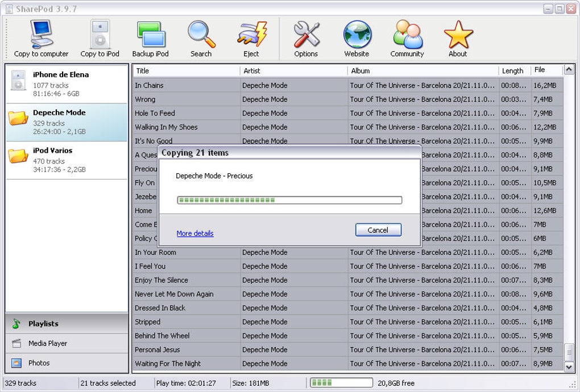Click the disk space usage bar
Screen dimensions: 580x392
(341, 383)
